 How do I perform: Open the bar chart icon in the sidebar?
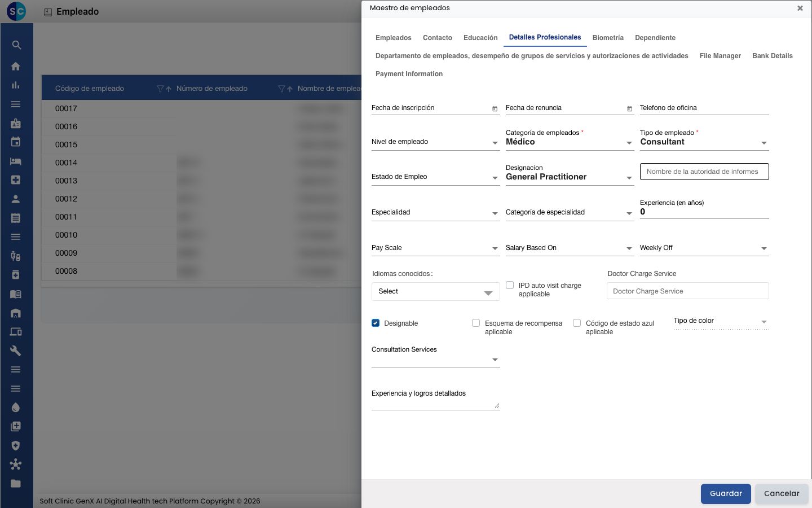(16, 85)
